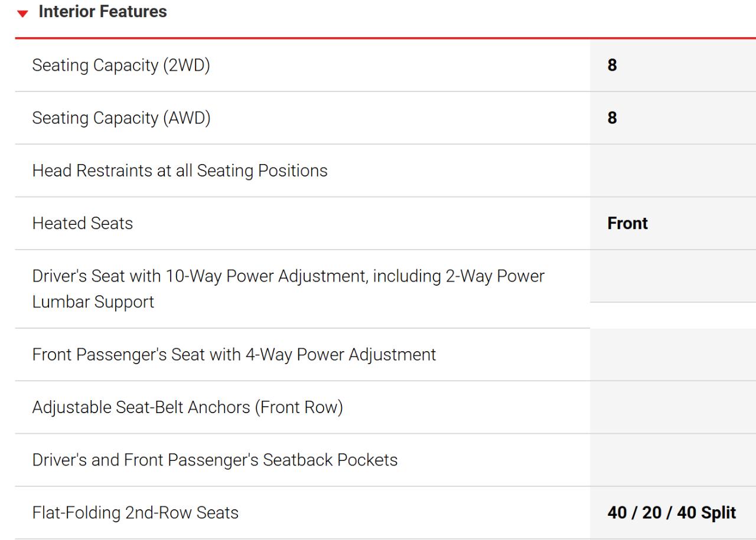This screenshot has height=540, width=756.
Task: Select the Front value for Heated Seats
Action: [x=627, y=223]
